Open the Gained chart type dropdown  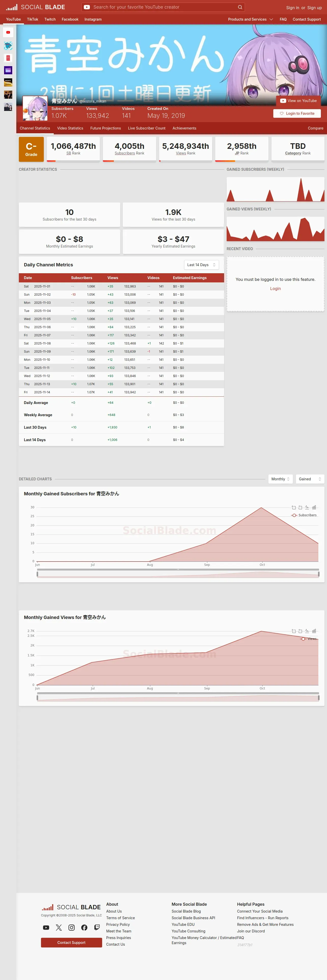(310, 479)
